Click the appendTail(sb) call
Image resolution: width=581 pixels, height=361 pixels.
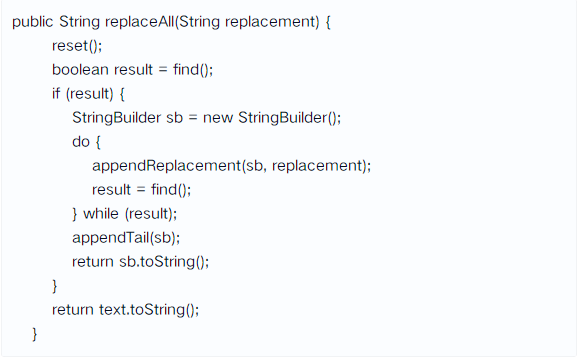pos(126,238)
